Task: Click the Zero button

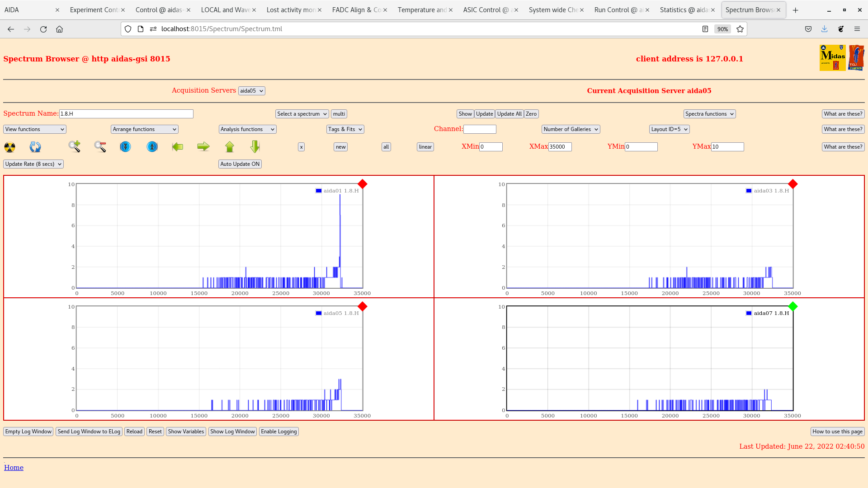Action: pos(531,114)
